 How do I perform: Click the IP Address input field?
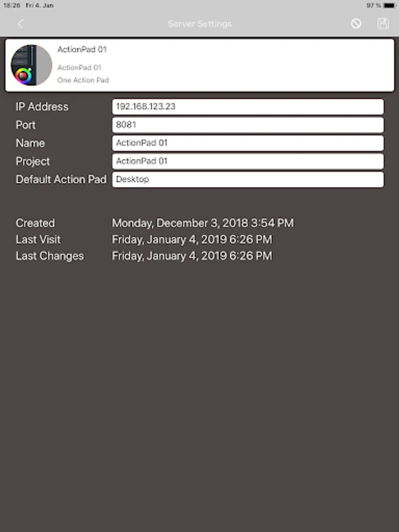(248, 107)
